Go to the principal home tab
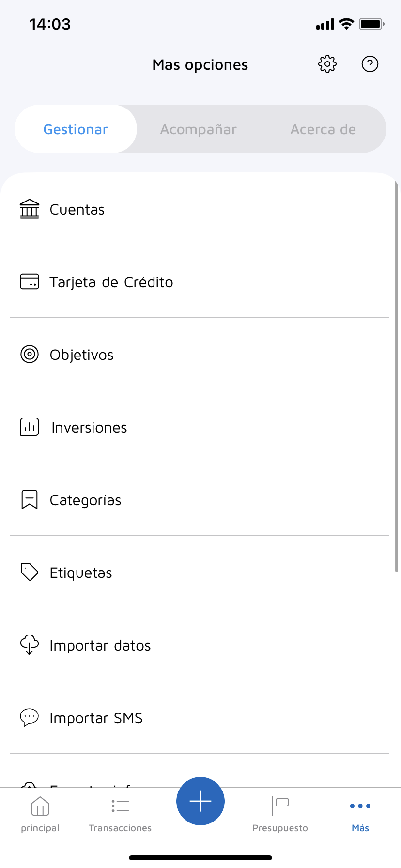This screenshot has width=401, height=868. 40,815
